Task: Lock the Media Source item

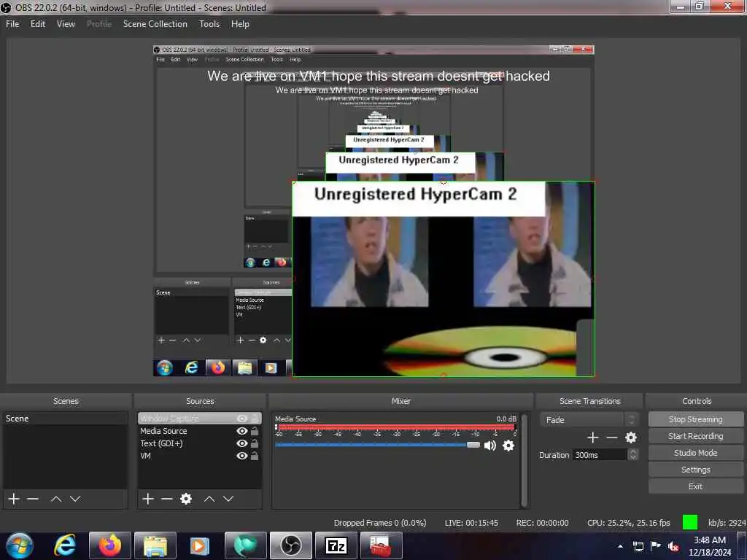Action: click(255, 431)
